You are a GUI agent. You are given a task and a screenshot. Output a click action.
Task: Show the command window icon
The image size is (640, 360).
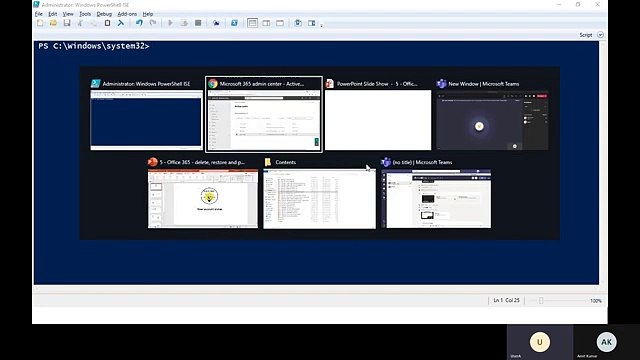click(x=298, y=23)
